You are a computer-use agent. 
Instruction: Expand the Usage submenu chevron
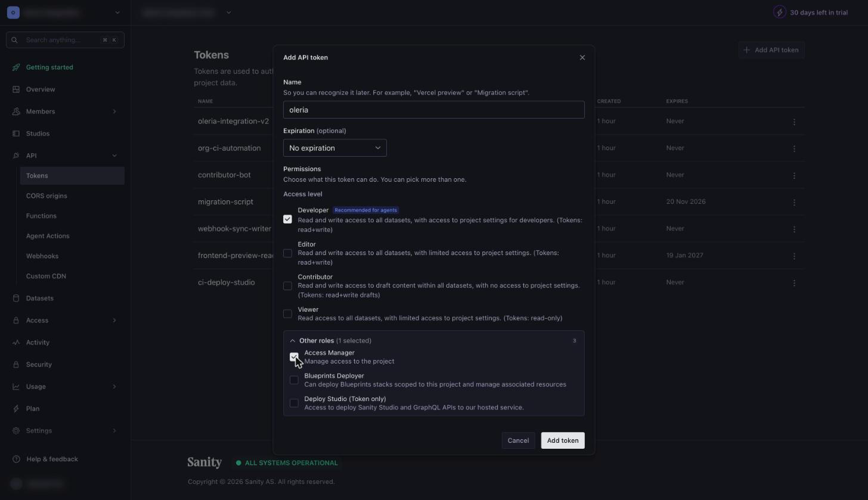[x=114, y=387]
